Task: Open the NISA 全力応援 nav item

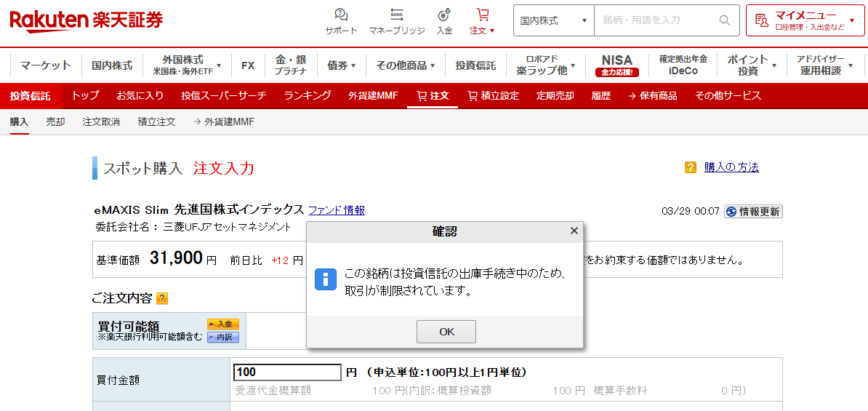Action: coord(616,65)
